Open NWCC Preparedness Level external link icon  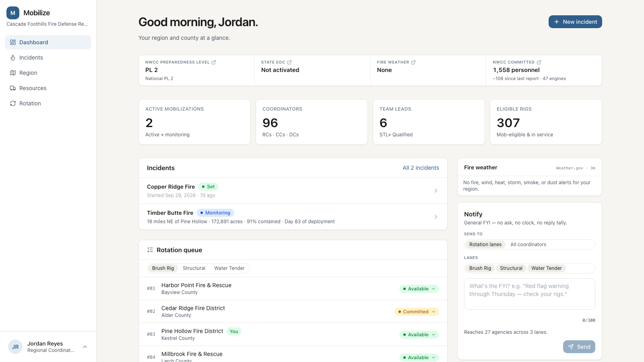pos(214,62)
